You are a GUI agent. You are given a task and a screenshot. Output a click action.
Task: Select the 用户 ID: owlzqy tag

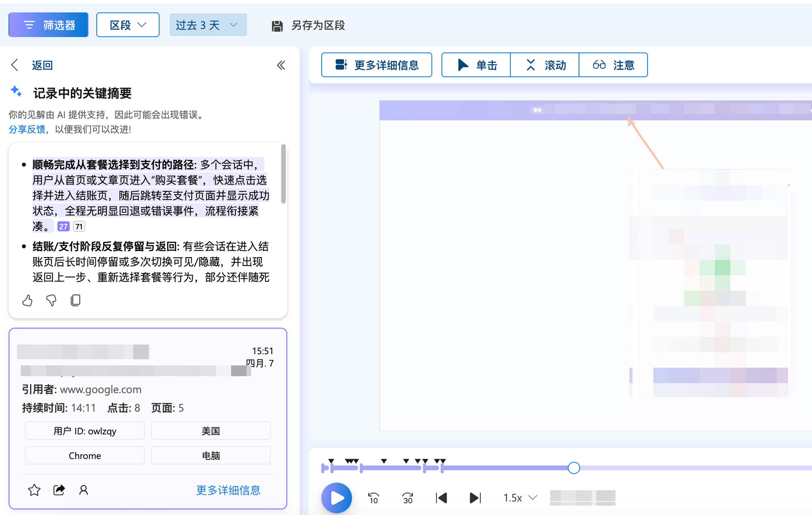[x=85, y=431]
